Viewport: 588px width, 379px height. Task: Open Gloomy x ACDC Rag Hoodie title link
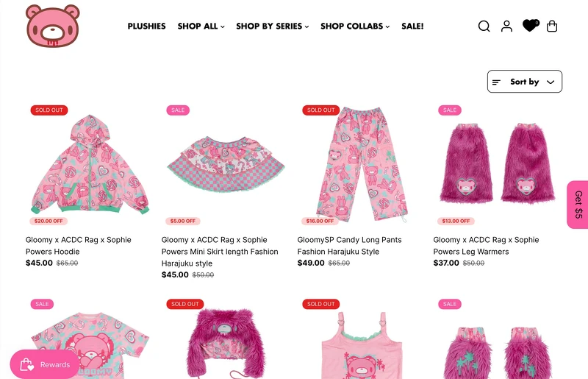pos(79,246)
